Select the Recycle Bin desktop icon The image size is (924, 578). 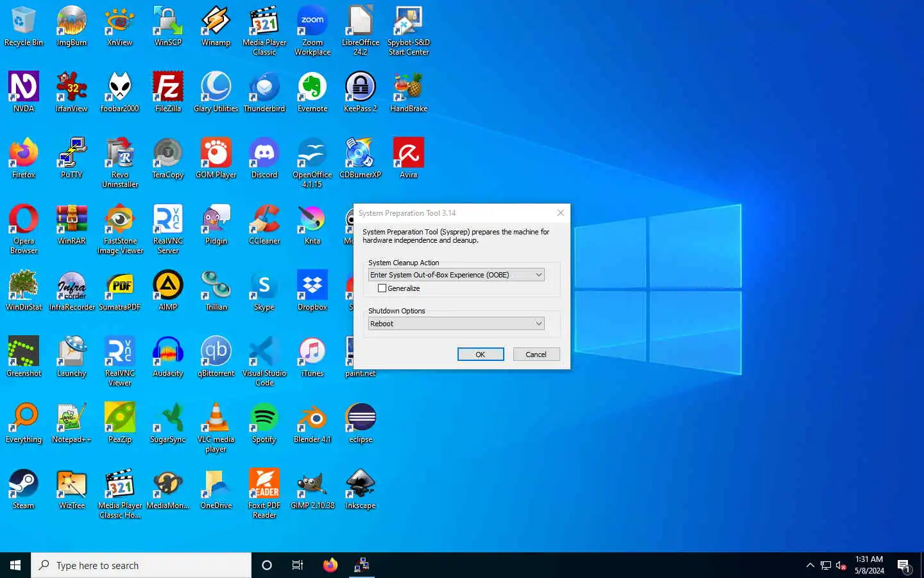click(x=24, y=27)
